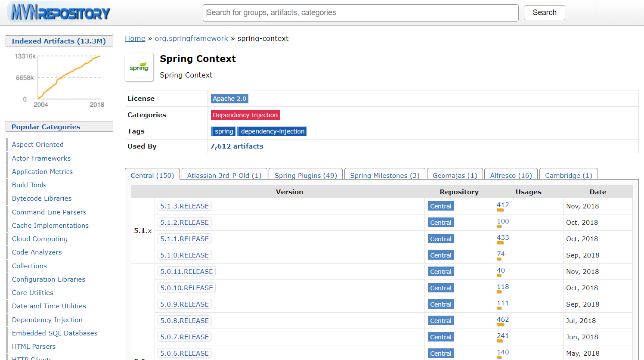644x360 pixels.
Task: Open version 5.1.3.RELEASE
Action: point(184,206)
